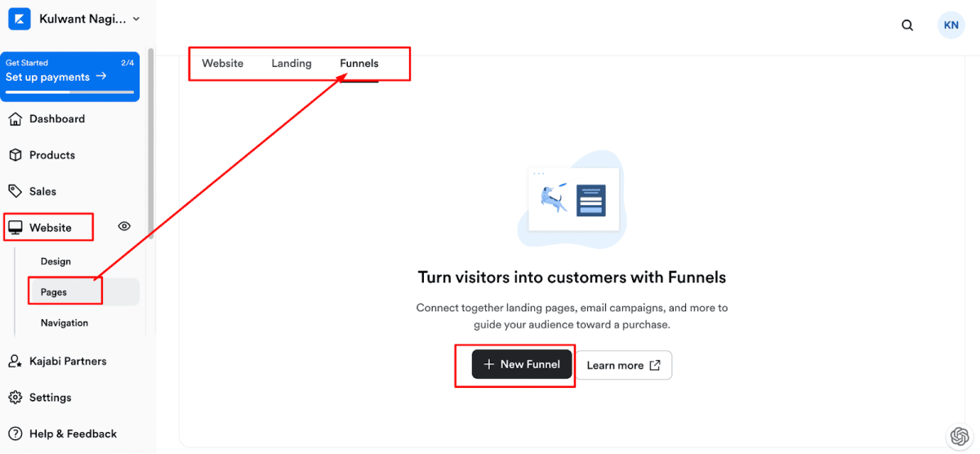
Task: Click the Get Started progress bar
Action: tap(69, 92)
